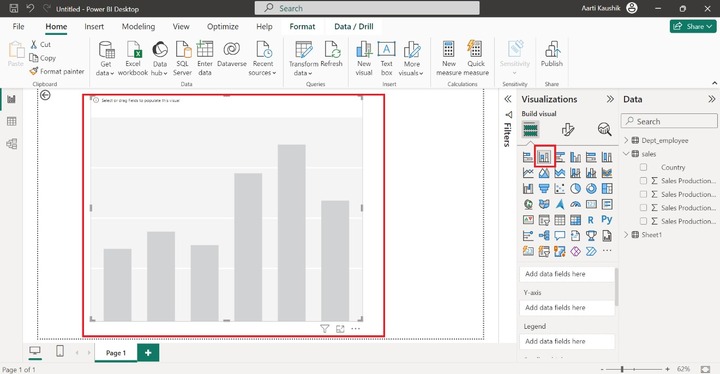Select the Waterfall chart visual
This screenshot has width=720, height=374.
528,188
